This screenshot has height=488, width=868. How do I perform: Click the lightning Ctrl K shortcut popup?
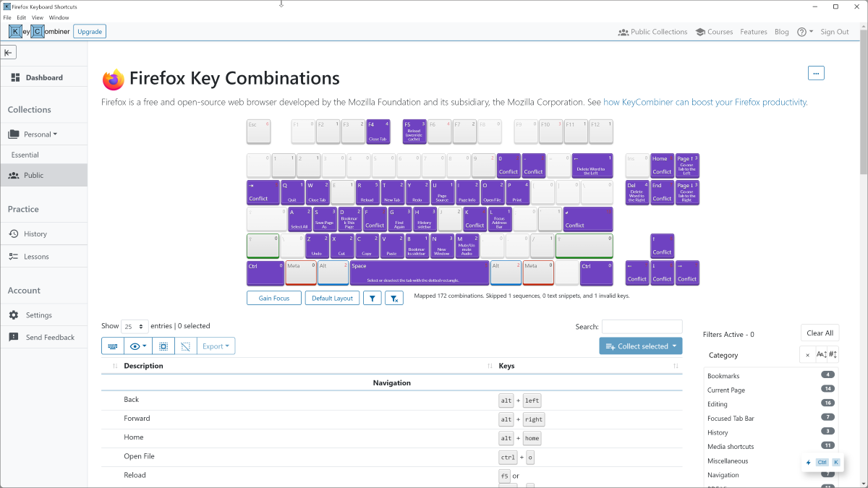823,462
